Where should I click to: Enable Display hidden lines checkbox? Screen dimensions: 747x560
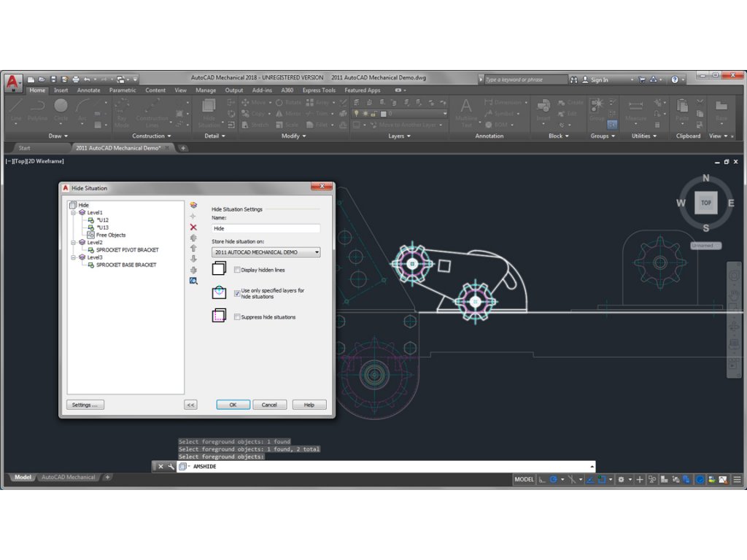(237, 270)
